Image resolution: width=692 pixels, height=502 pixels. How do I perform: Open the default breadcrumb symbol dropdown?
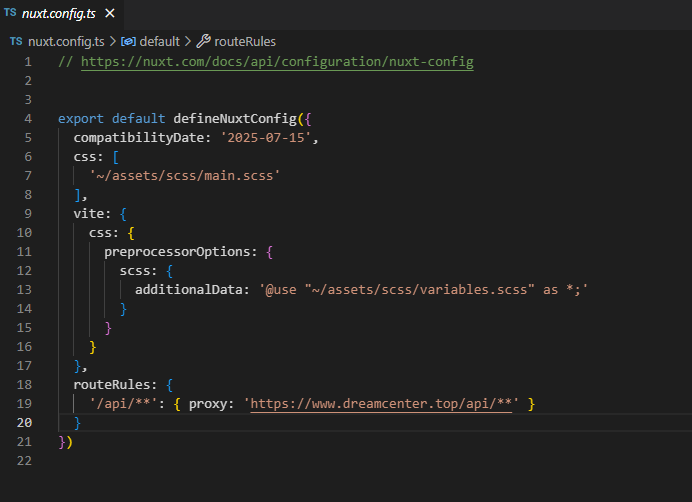[158, 42]
